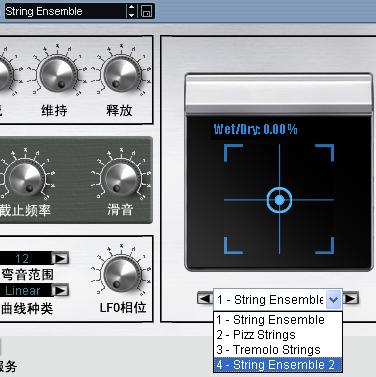
Task: Click the bend range value 12
Action: point(25,258)
